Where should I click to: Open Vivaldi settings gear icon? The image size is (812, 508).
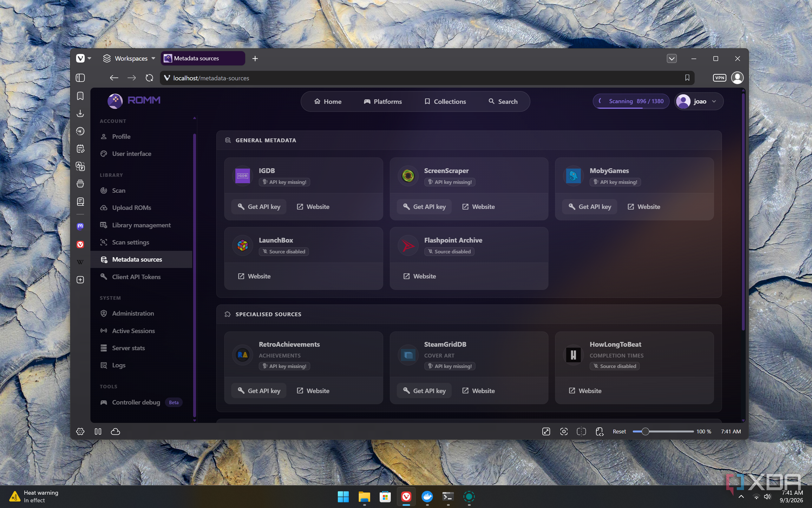(x=80, y=431)
